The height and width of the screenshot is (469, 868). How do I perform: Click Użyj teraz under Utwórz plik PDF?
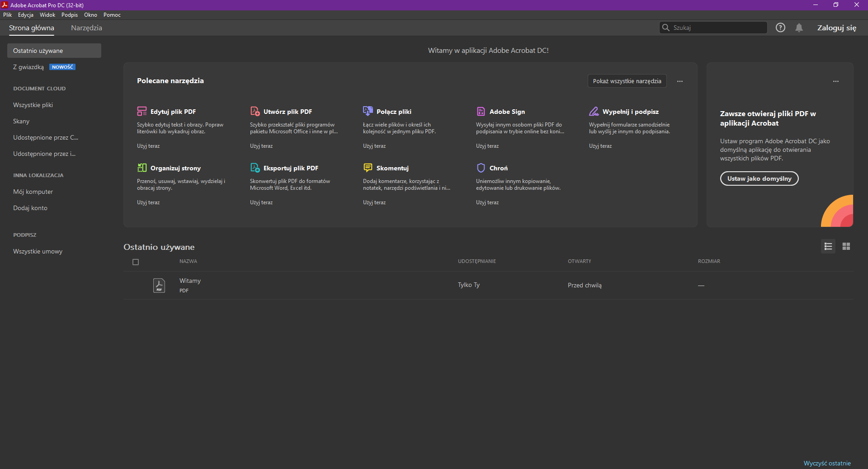click(261, 146)
